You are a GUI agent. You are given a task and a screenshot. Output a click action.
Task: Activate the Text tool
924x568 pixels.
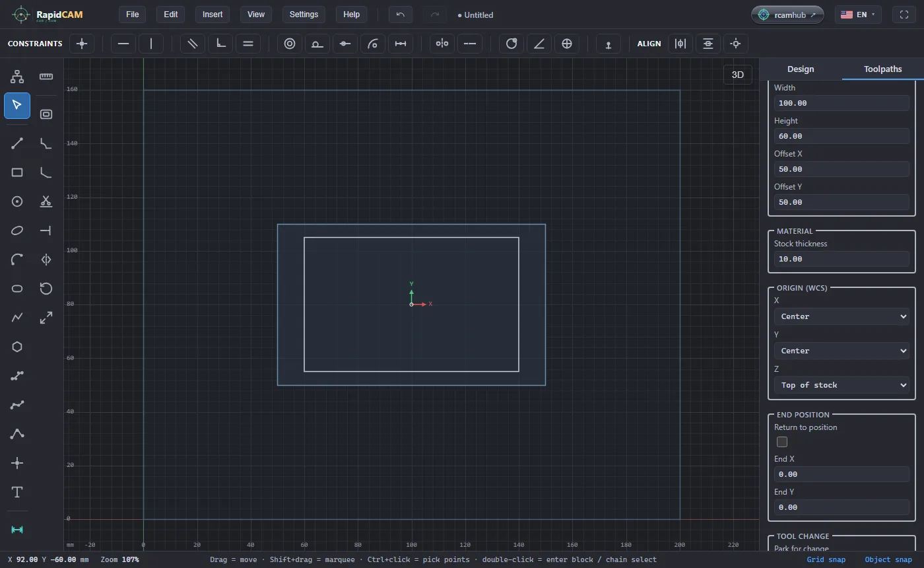coord(17,492)
